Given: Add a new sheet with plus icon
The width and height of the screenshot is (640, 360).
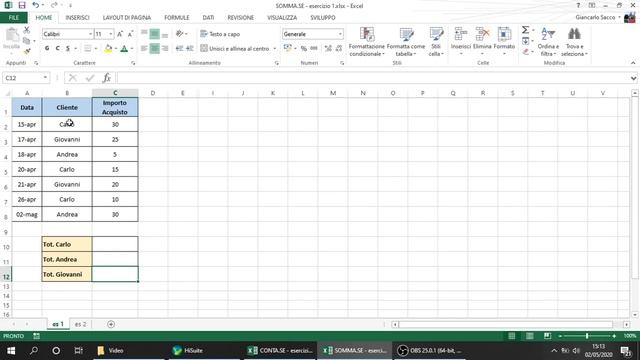Looking at the screenshot, I should 111,324.
